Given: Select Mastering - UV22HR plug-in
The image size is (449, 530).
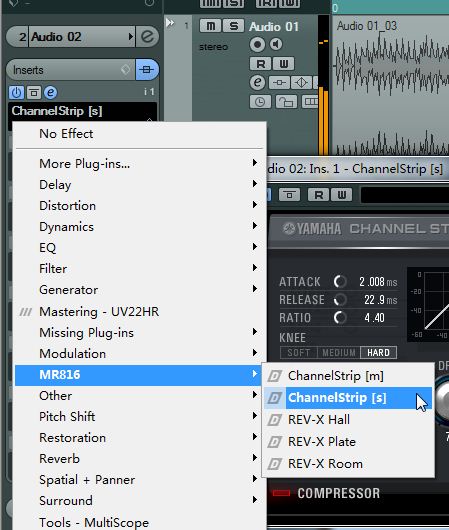Looking at the screenshot, I should click(x=139, y=311).
